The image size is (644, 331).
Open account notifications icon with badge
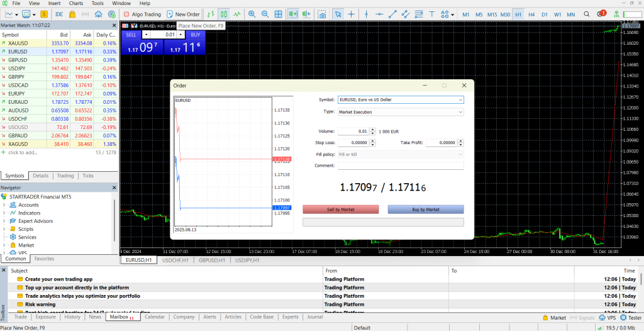tap(601, 14)
